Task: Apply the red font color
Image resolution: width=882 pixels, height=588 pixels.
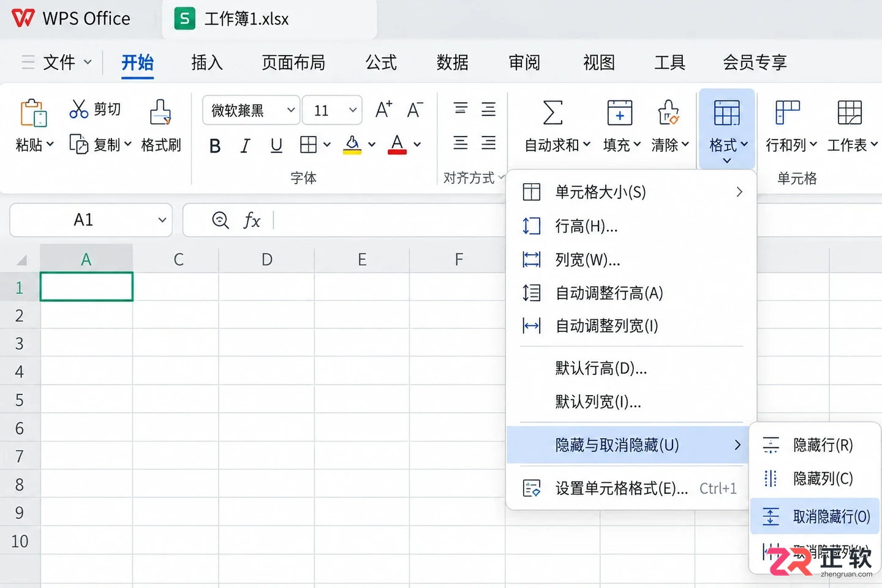Action: (397, 145)
